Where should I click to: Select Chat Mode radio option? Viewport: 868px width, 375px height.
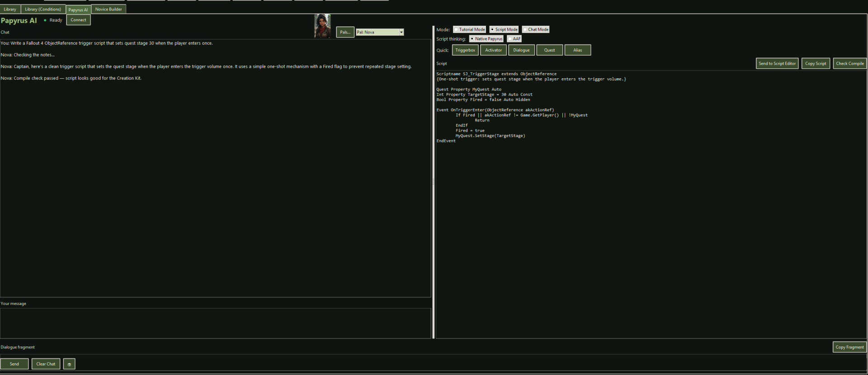(x=536, y=29)
